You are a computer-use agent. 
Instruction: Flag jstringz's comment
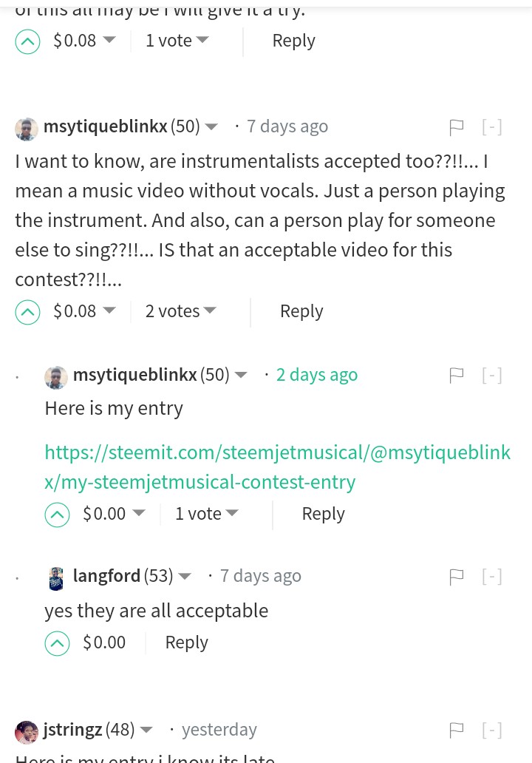pyautogui.click(x=457, y=730)
